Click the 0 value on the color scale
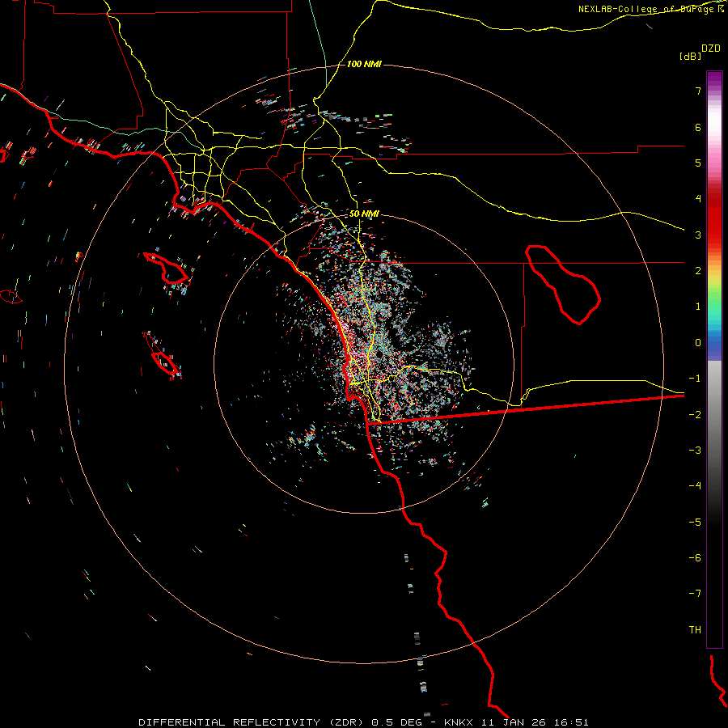 [x=698, y=343]
